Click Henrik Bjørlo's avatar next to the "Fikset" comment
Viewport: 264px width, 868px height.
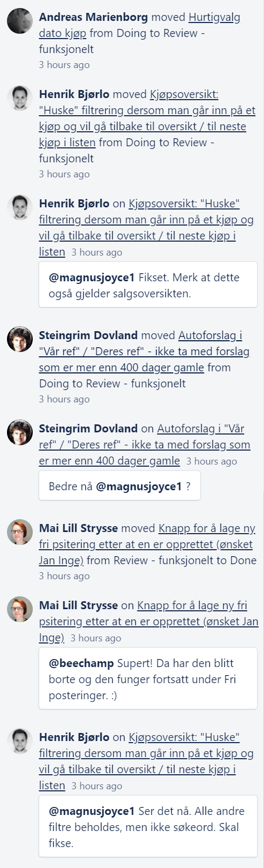click(20, 208)
